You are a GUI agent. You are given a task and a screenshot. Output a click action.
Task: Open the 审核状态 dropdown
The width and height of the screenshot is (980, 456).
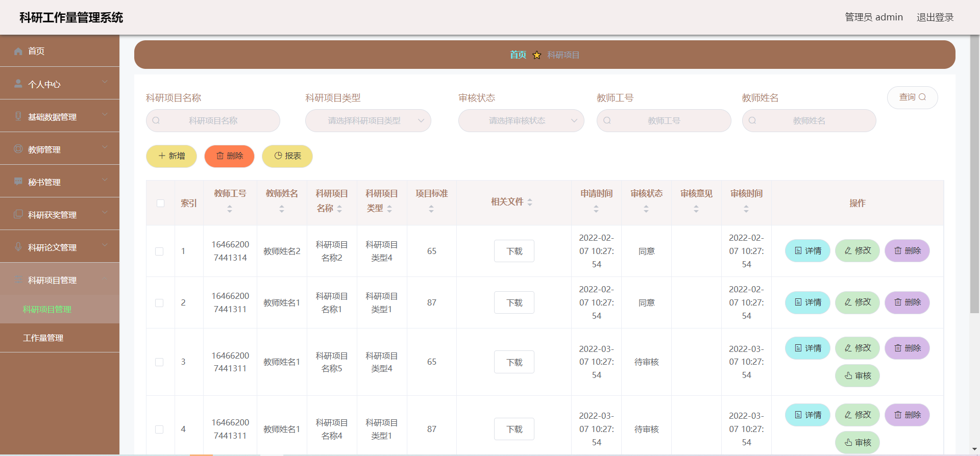click(521, 121)
